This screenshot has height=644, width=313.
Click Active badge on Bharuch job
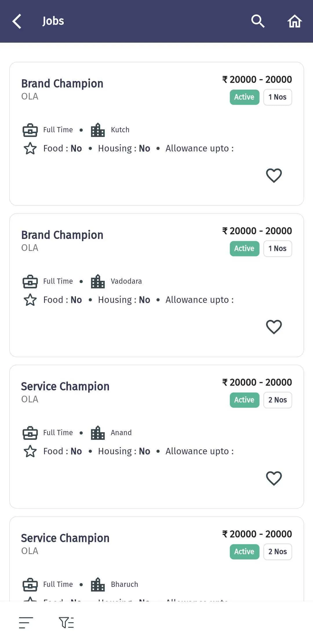pos(245,552)
